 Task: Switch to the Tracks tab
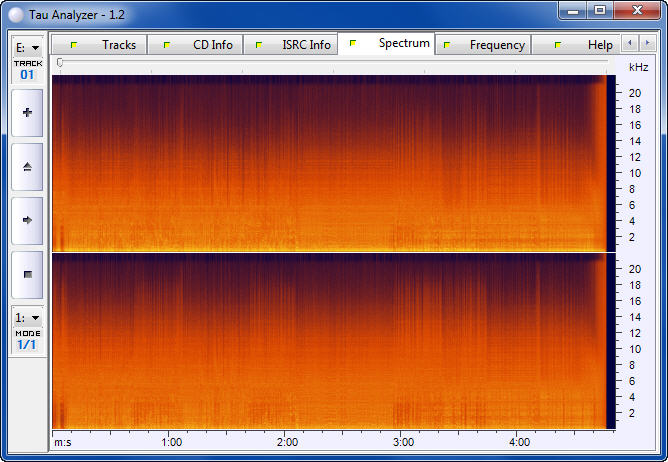(107, 45)
